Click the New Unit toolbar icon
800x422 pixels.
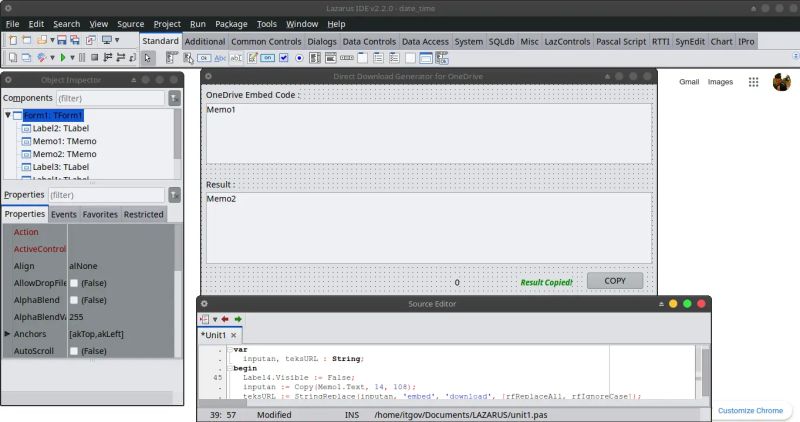13,40
